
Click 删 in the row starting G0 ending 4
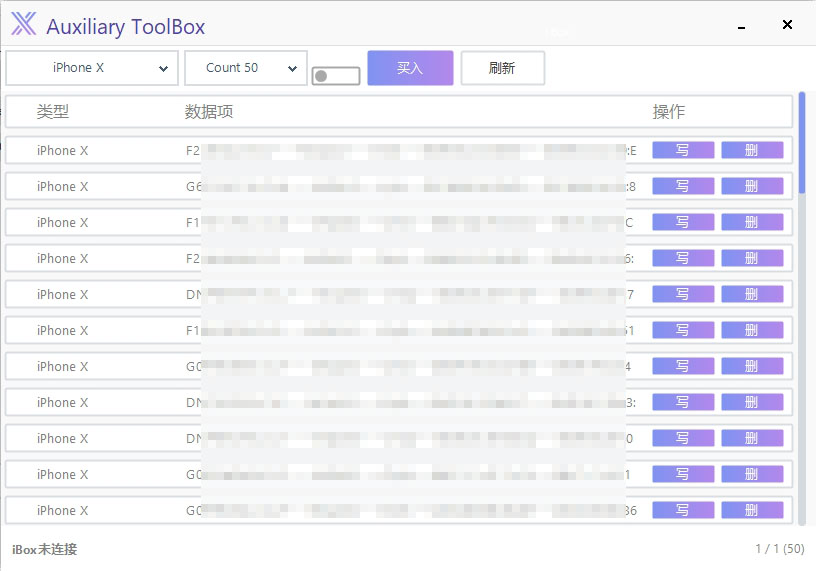pos(752,366)
